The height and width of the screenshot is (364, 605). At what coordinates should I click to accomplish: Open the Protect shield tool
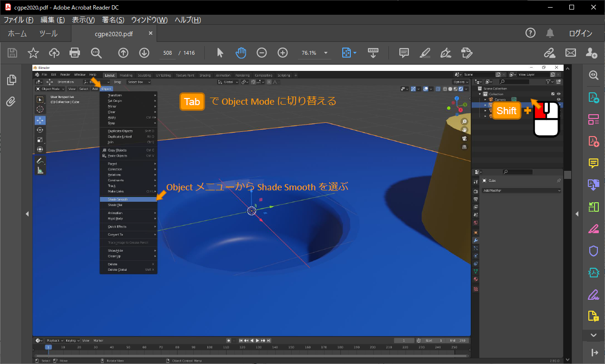[x=593, y=251]
